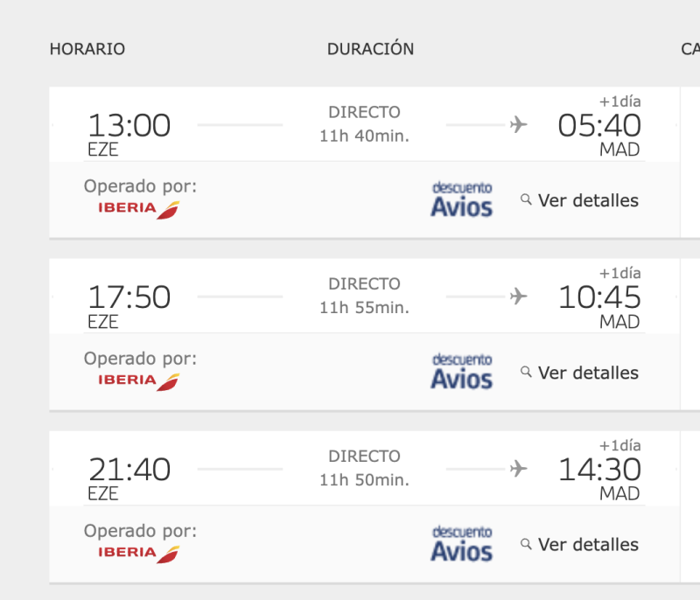Click the DURACIÓN column header

pyautogui.click(x=370, y=49)
